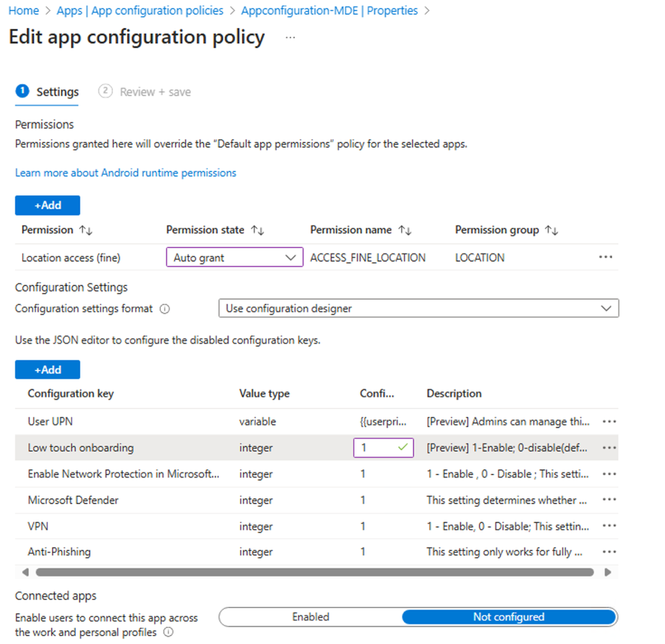Open the ellipsis menu for User UPN row
This screenshot has width=665, height=644.
pyautogui.click(x=609, y=421)
